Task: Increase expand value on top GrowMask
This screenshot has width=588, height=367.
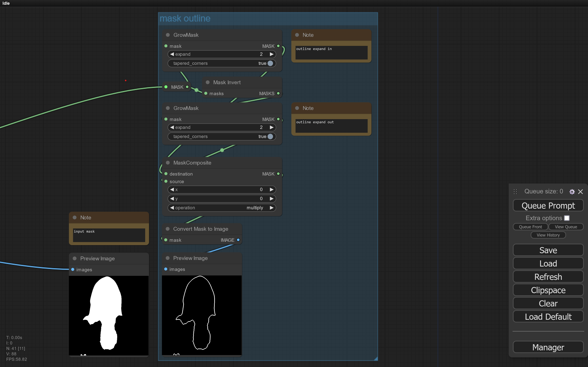Action: click(272, 54)
